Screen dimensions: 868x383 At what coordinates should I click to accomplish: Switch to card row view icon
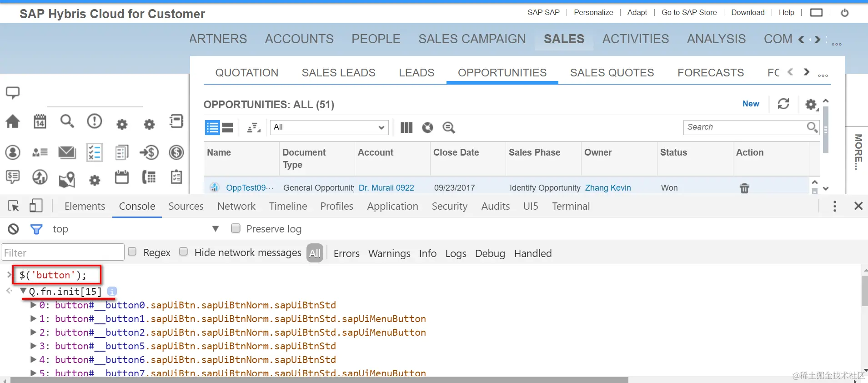coord(228,128)
